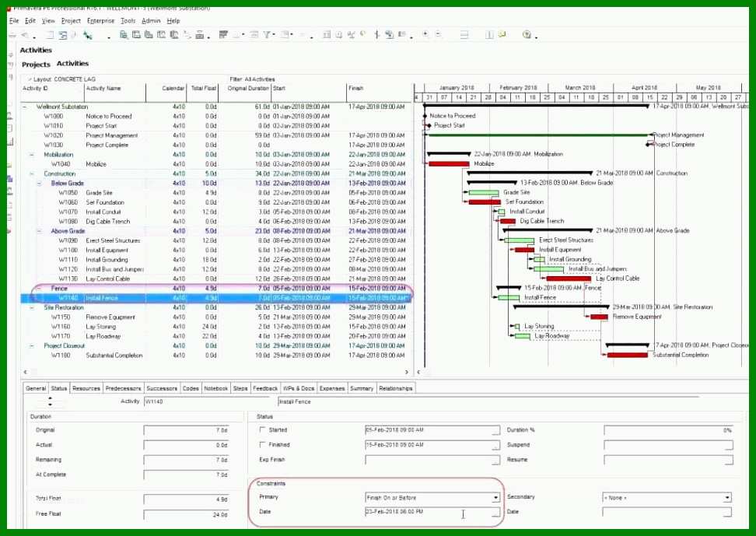This screenshot has height=536, width=756.
Task: Click ellipsis button beside Started date field
Action: 495,430
